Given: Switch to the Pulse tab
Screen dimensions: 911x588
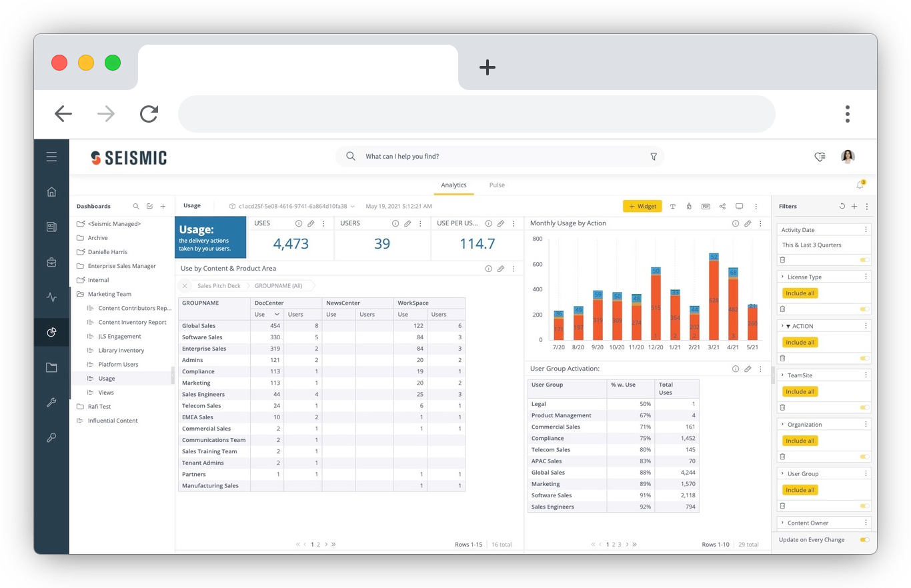Looking at the screenshot, I should (497, 185).
